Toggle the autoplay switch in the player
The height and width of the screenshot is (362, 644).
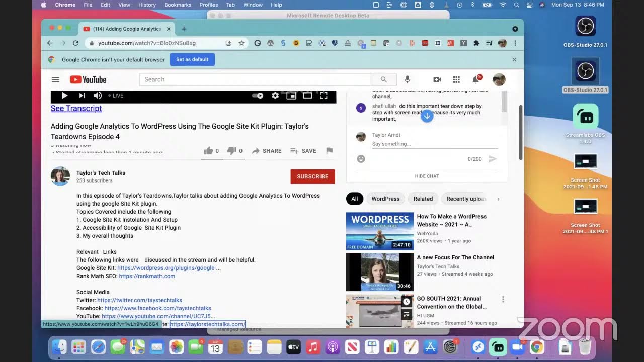(x=257, y=96)
